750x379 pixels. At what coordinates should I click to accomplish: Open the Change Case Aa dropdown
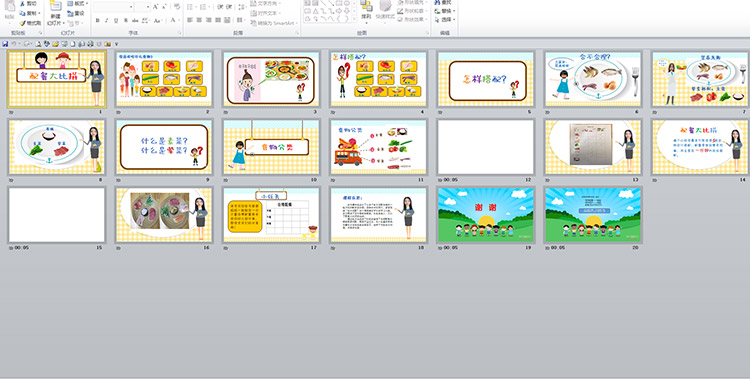157,20
